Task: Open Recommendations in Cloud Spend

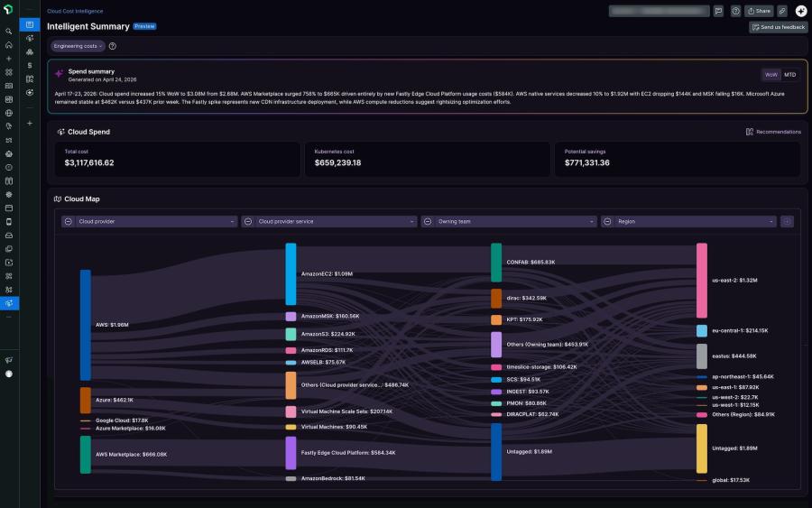Action: tap(773, 132)
